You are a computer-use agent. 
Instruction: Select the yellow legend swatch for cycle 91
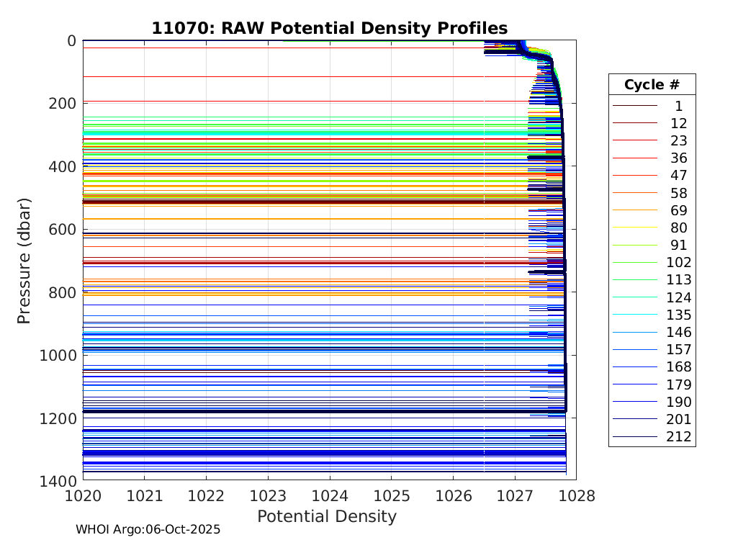coord(634,246)
